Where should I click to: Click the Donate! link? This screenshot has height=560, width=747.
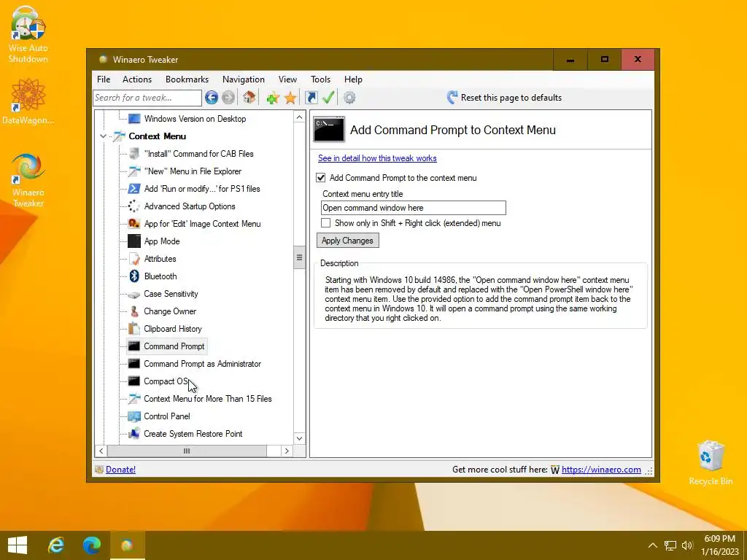(120, 470)
